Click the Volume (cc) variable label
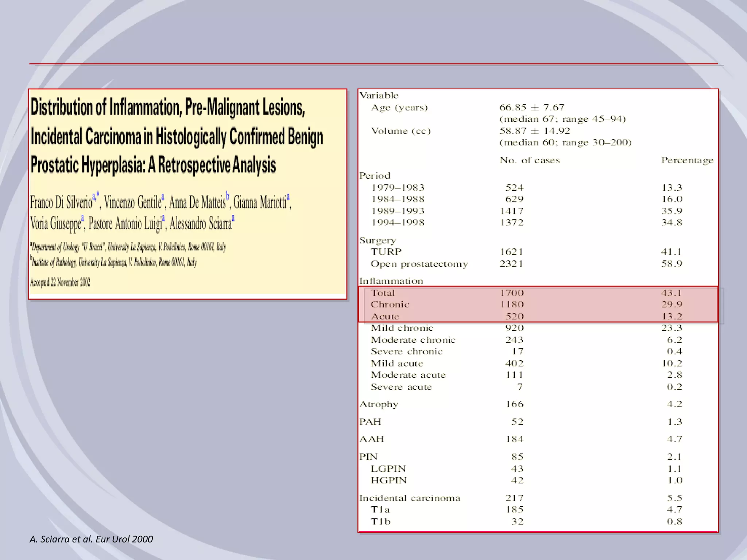 pos(400,131)
